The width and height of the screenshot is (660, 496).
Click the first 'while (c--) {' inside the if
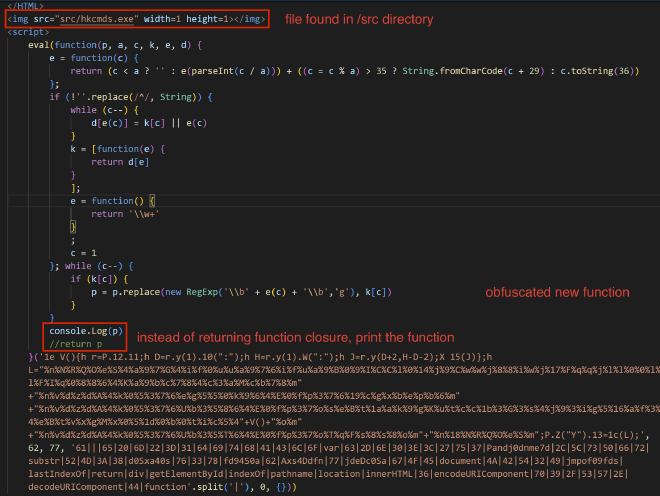(100, 109)
